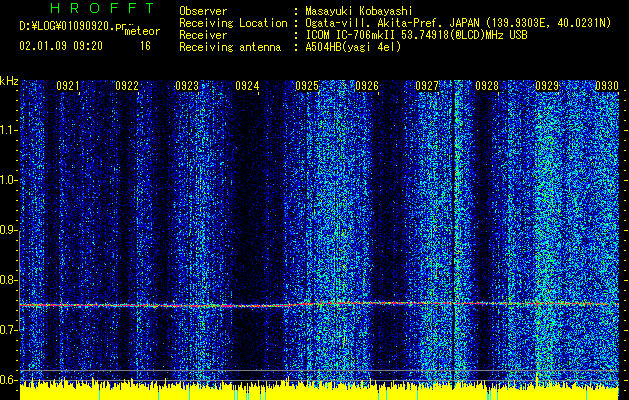This screenshot has width=629, height=400.
Task: Click the 0921 time marker
Action: (x=67, y=86)
